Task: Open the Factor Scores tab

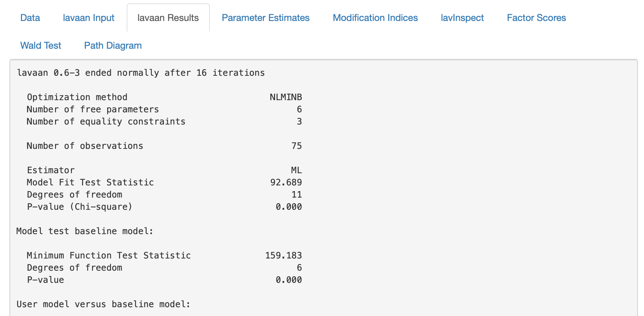Action: (536, 18)
